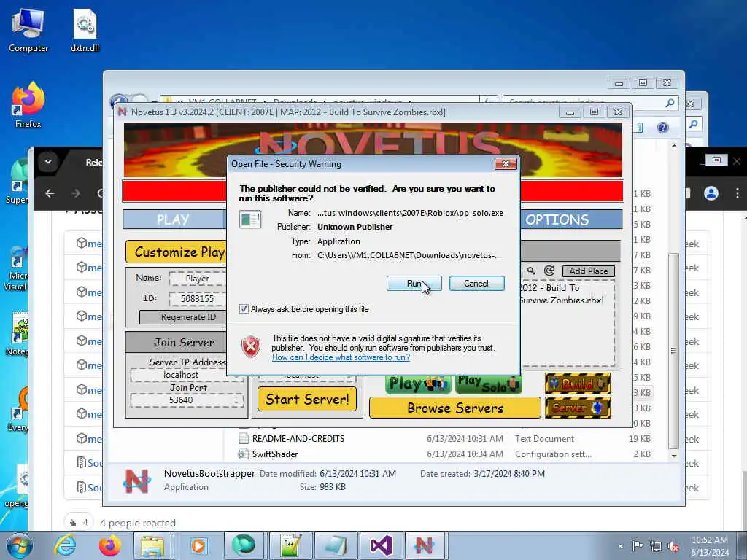Viewport: 747px width, 560px height.
Task: Click the SwiftShader file in Explorer
Action: click(275, 454)
